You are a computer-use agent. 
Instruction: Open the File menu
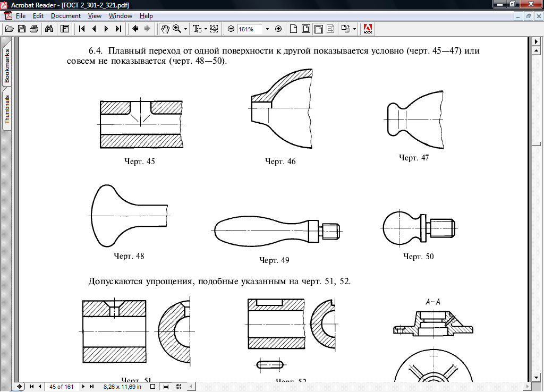click(21, 16)
